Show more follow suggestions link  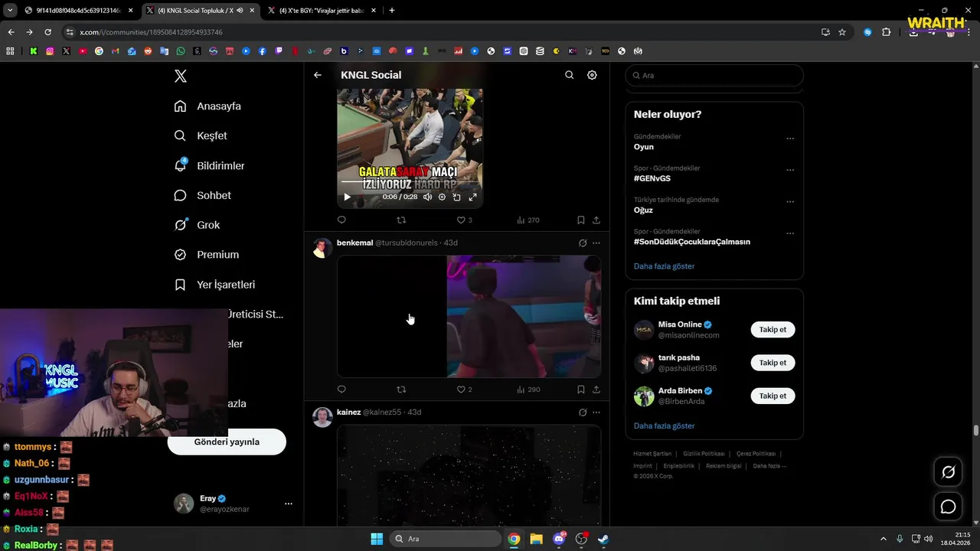tap(664, 425)
